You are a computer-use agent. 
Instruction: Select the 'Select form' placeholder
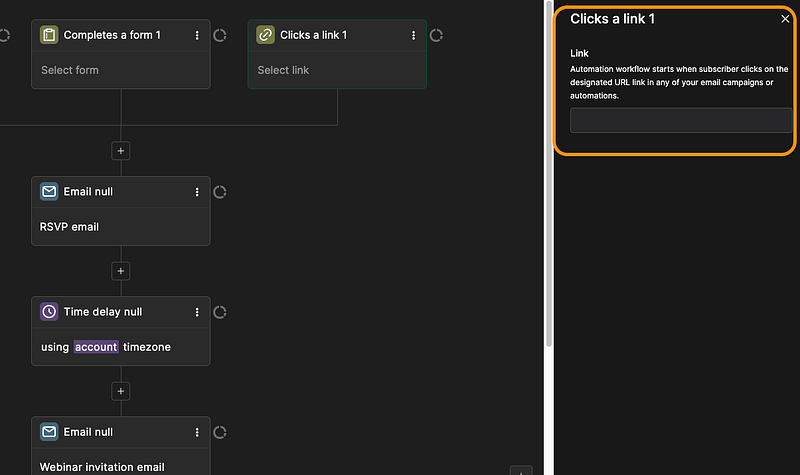pos(70,70)
